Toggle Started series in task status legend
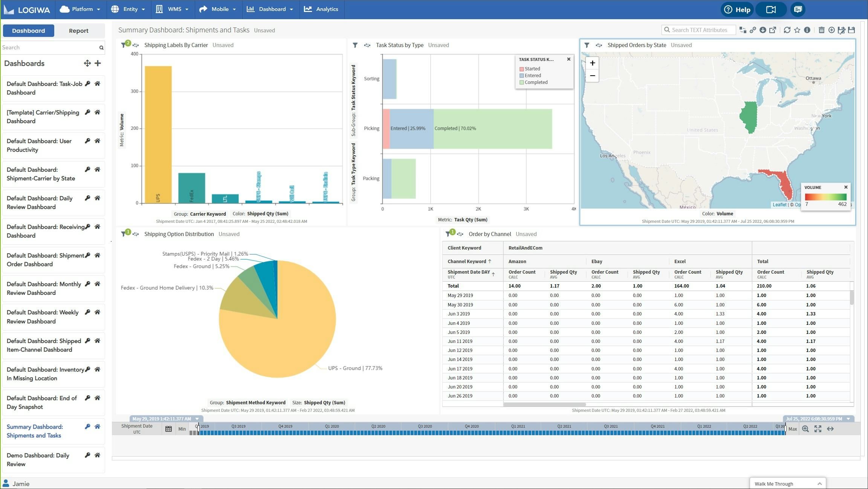The width and height of the screenshot is (868, 489). coord(532,69)
